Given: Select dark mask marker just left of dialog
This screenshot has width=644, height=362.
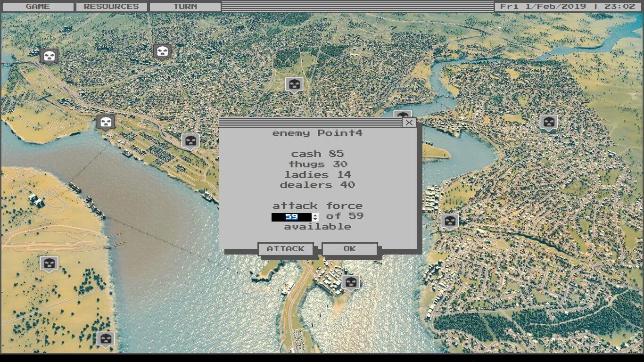Looking at the screenshot, I should click(190, 141).
